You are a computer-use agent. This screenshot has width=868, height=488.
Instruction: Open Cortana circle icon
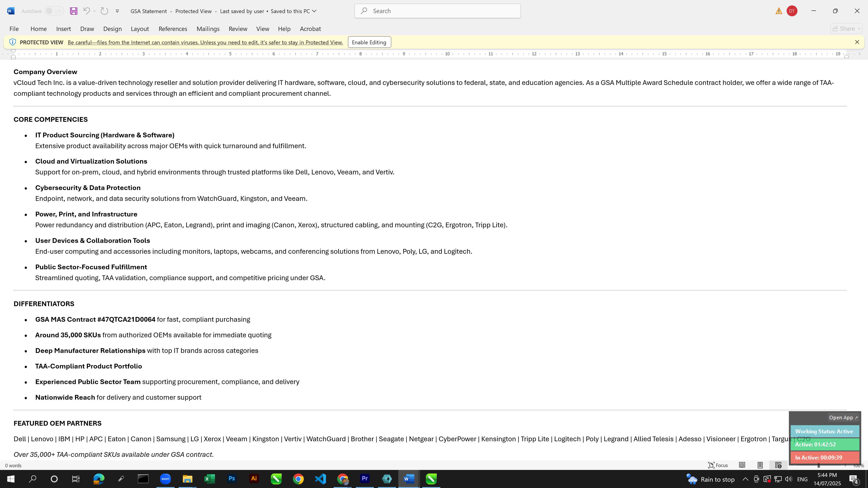pos(54,479)
